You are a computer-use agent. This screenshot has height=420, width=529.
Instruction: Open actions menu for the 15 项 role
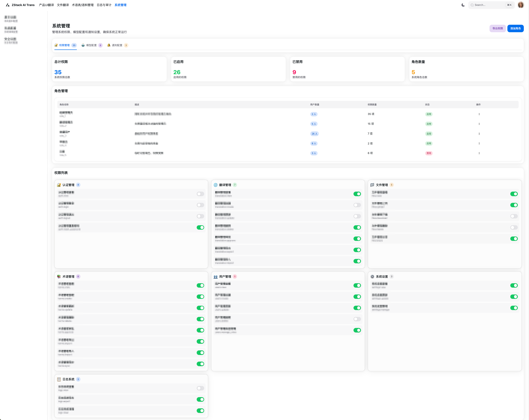479,124
